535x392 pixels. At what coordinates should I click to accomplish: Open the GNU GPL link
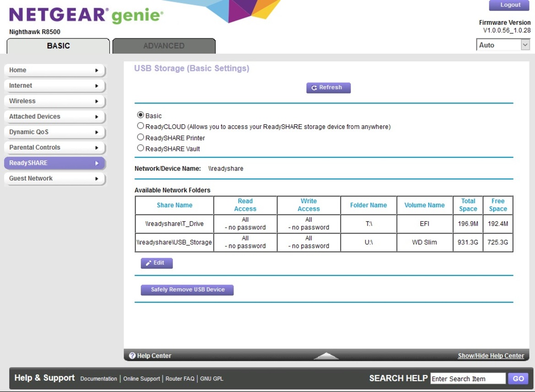[211, 379]
